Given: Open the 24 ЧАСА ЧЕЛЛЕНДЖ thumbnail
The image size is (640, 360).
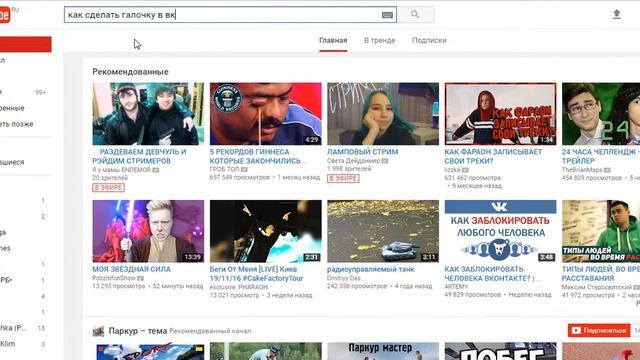Looking at the screenshot, I should click(601, 114).
